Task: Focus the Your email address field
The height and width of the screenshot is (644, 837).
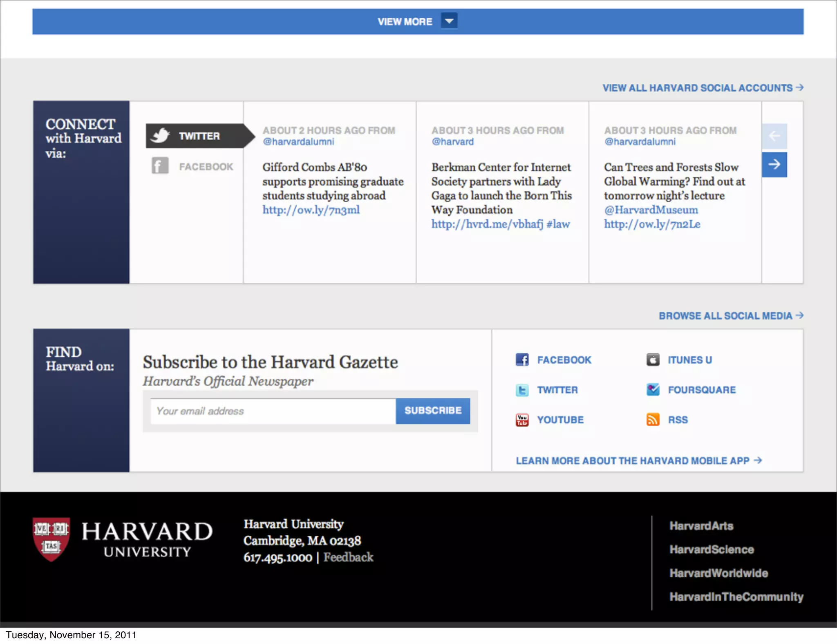Action: tap(273, 411)
